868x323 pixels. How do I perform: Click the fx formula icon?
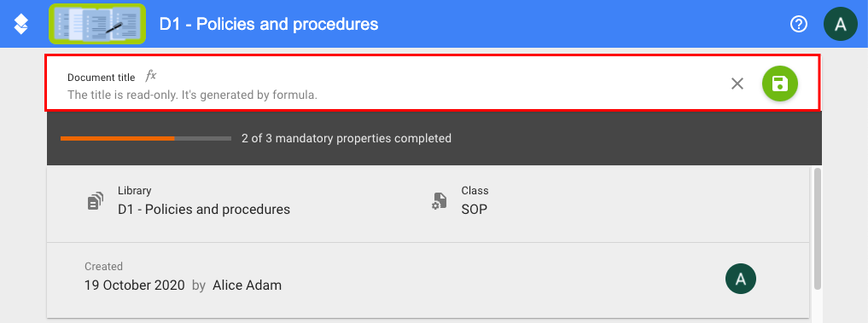tap(150, 76)
